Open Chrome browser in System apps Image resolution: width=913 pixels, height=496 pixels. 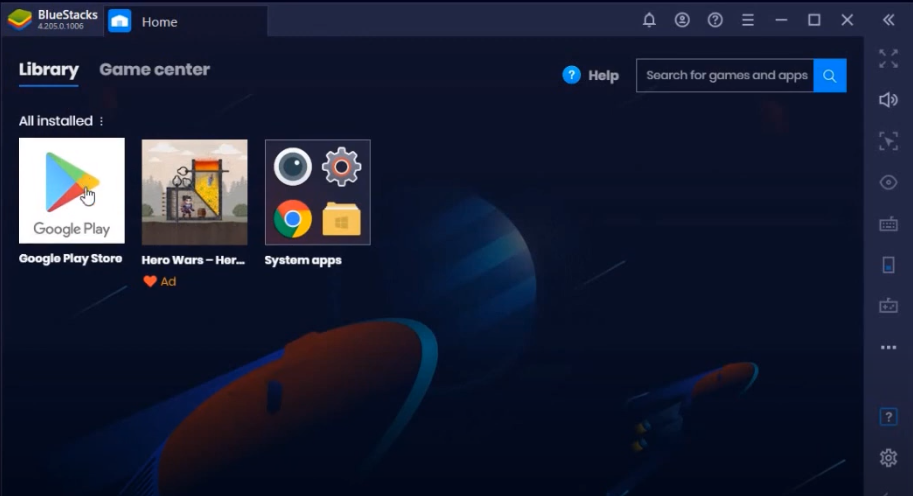tap(292, 219)
